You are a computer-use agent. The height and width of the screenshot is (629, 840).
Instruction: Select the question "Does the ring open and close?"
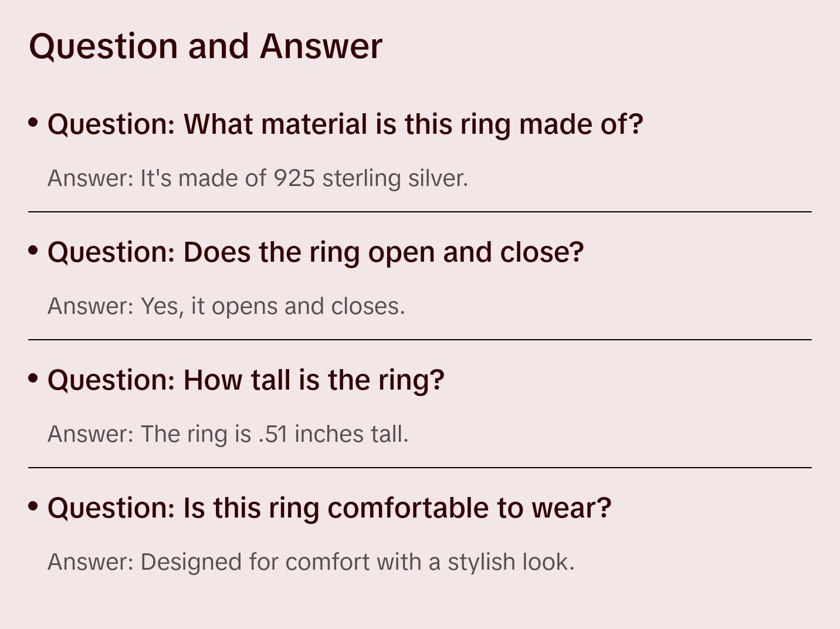click(316, 252)
